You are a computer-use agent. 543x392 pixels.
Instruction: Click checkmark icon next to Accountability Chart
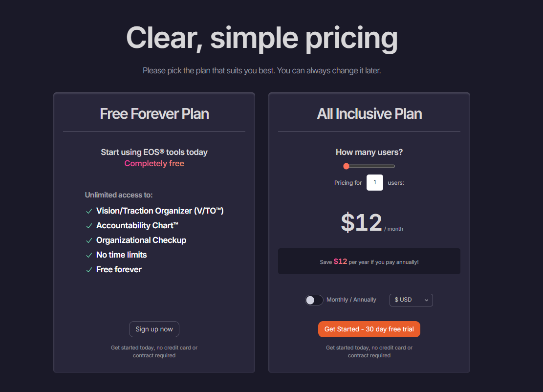pyautogui.click(x=89, y=226)
